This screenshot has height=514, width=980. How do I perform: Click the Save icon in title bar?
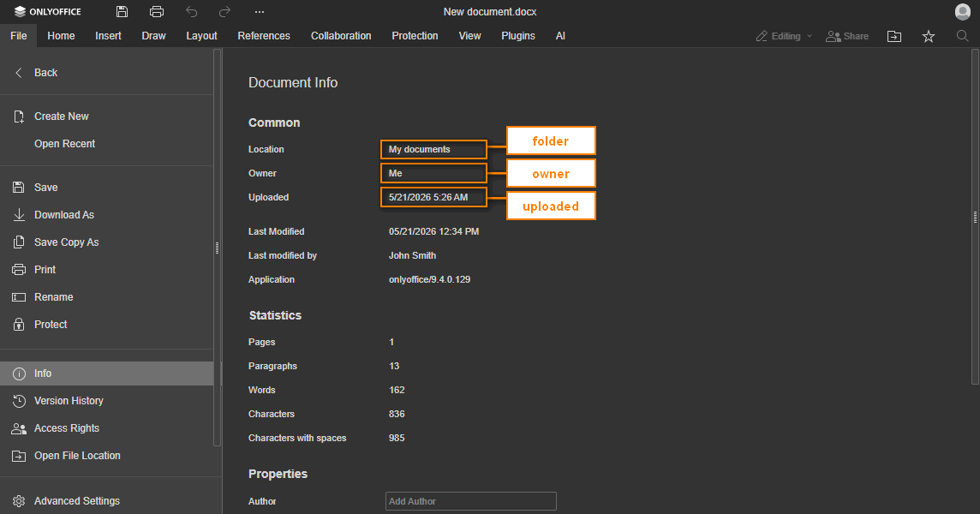pyautogui.click(x=122, y=12)
